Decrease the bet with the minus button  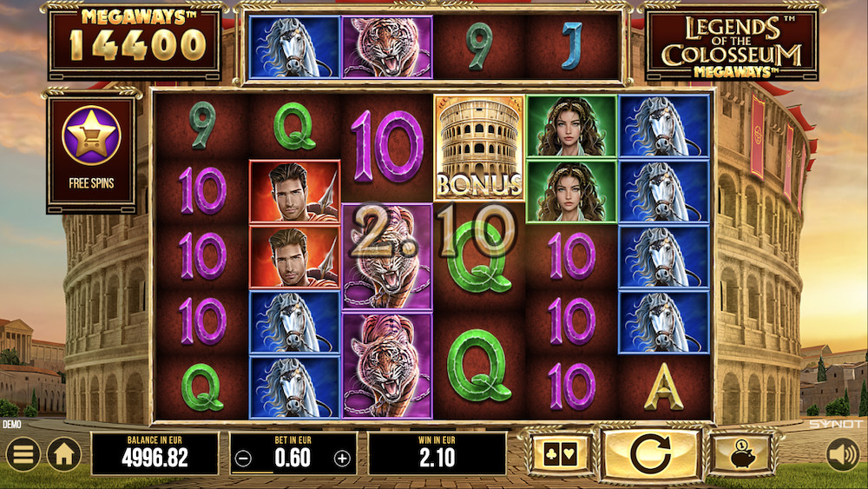[x=243, y=459]
